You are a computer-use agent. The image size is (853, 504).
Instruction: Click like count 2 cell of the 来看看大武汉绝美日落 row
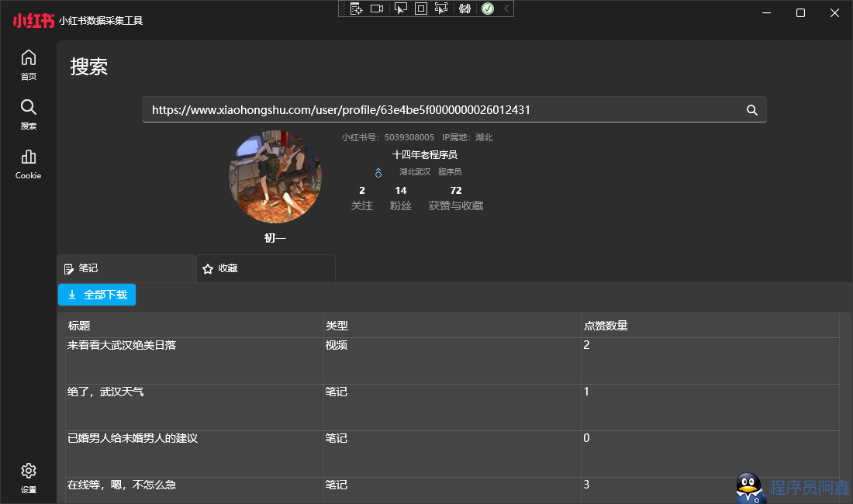710,361
